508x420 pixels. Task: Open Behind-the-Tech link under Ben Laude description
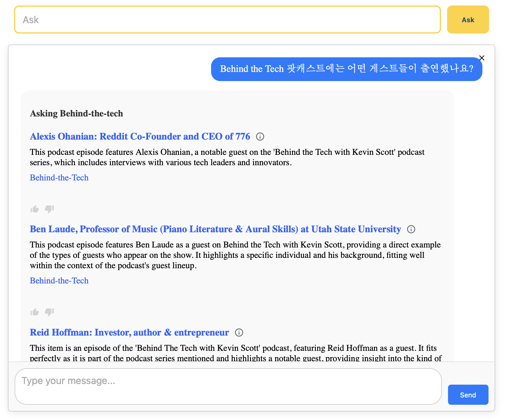pyautogui.click(x=59, y=280)
